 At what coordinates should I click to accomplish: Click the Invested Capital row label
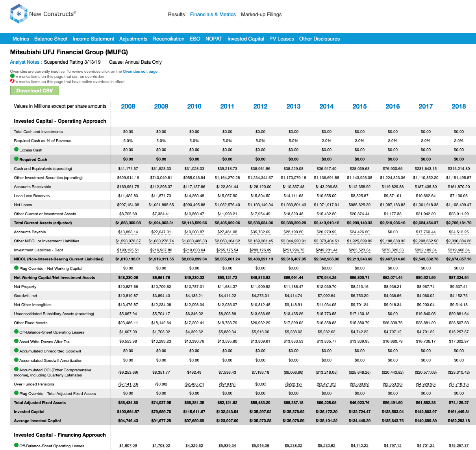click(x=29, y=411)
